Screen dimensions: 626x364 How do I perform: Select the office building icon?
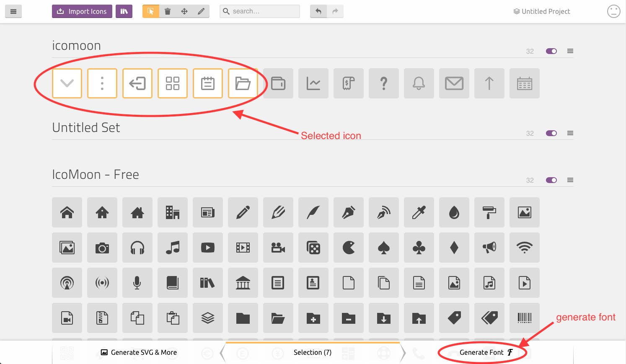173,212
